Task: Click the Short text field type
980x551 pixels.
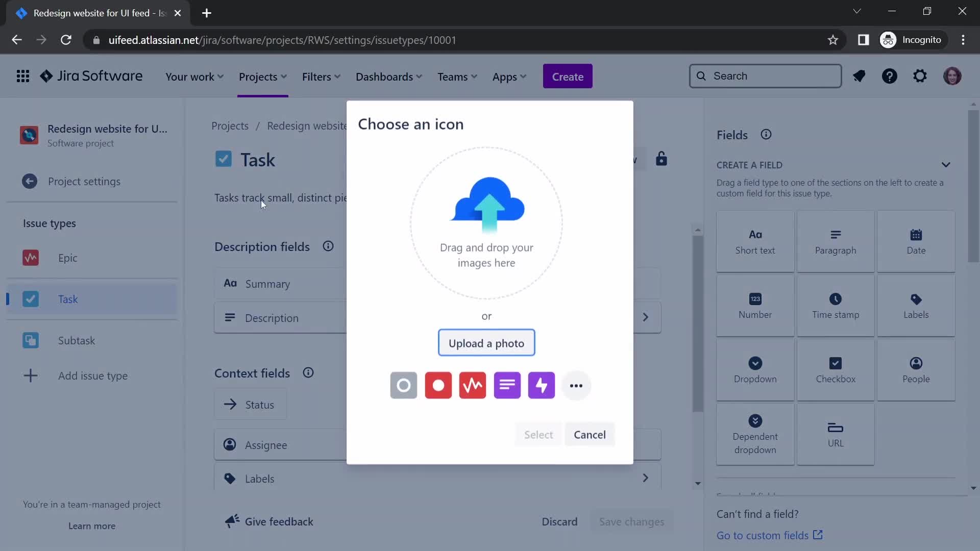Action: [x=755, y=241]
